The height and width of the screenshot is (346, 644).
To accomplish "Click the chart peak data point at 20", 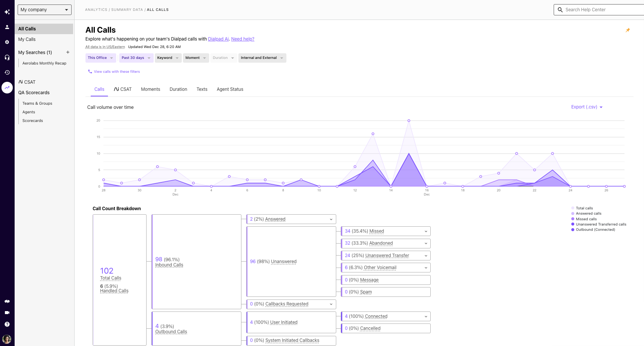I will [x=409, y=120].
